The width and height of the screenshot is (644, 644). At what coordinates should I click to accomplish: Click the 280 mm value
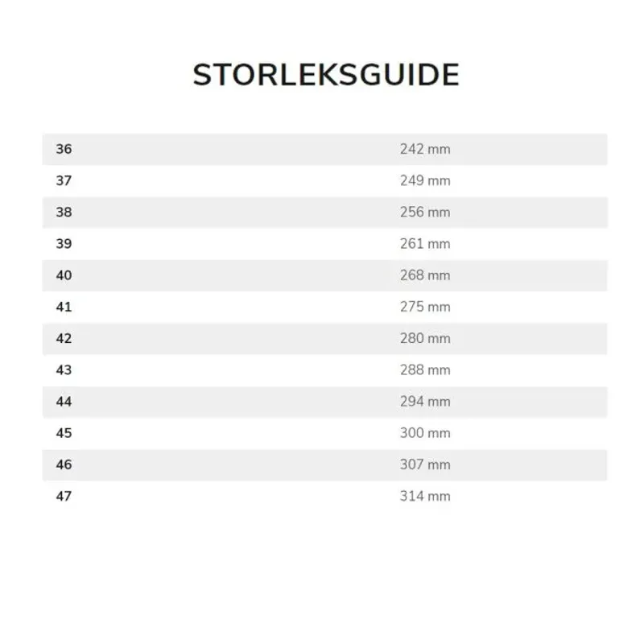(x=425, y=338)
